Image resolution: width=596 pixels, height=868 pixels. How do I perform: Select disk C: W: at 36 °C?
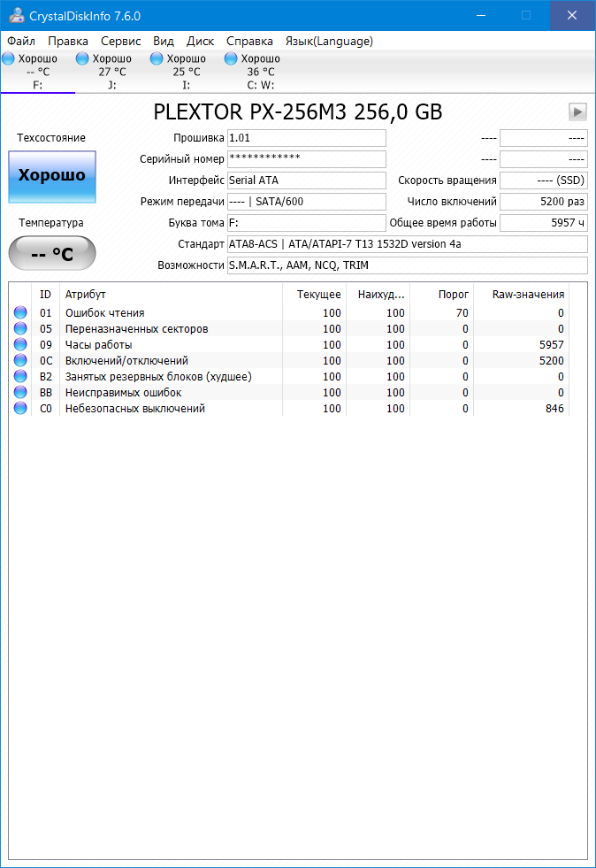tap(261, 72)
